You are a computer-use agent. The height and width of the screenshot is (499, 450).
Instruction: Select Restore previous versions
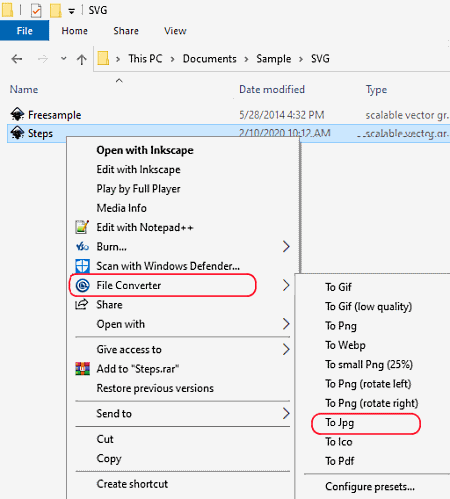[155, 388]
